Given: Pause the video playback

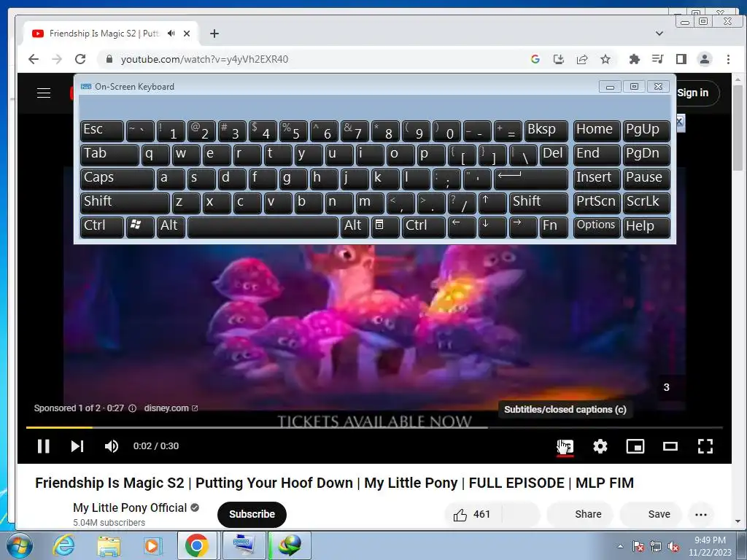Looking at the screenshot, I should coord(43,446).
